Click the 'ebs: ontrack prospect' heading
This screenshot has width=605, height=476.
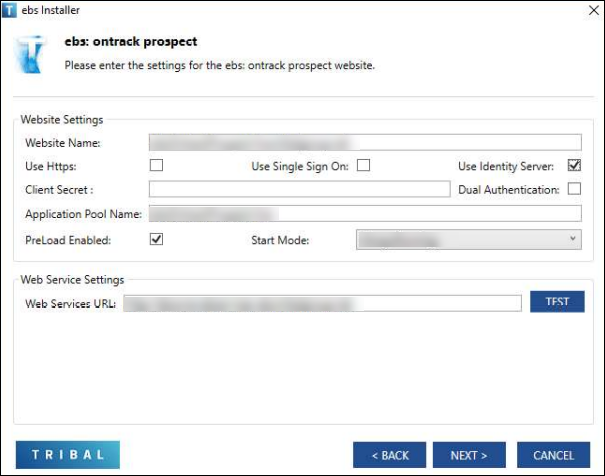click(131, 42)
